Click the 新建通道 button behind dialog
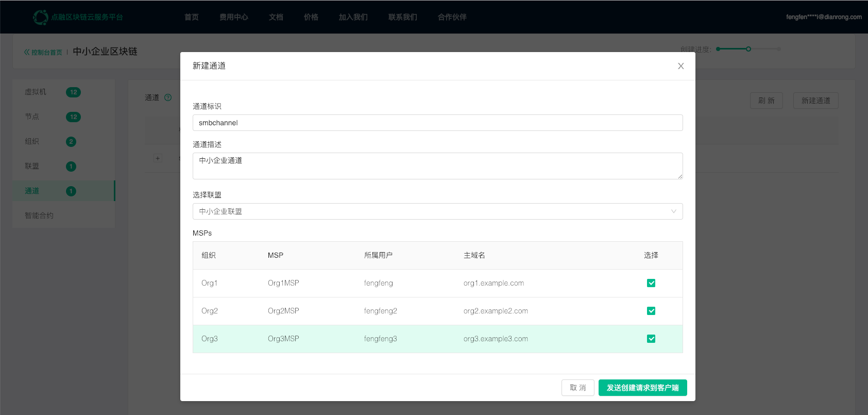 coord(816,101)
